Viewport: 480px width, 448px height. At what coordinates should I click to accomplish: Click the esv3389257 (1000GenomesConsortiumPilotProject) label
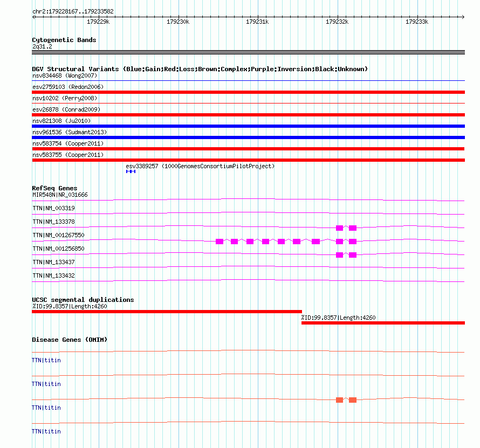coord(200,166)
